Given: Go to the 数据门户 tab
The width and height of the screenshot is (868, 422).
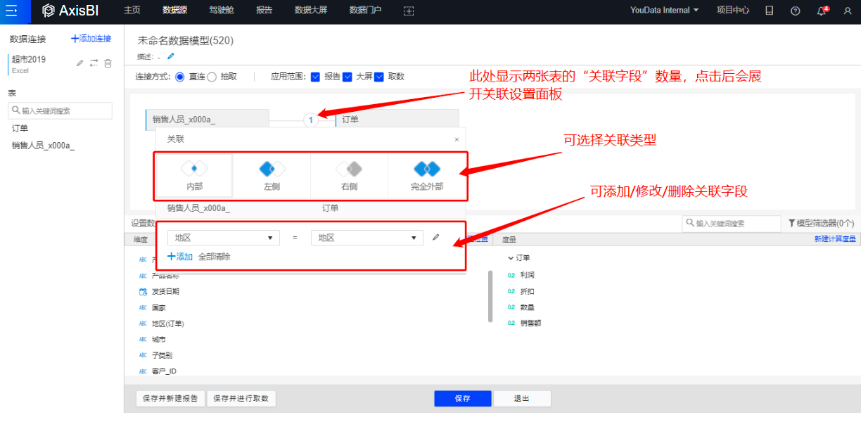Looking at the screenshot, I should (x=366, y=11).
